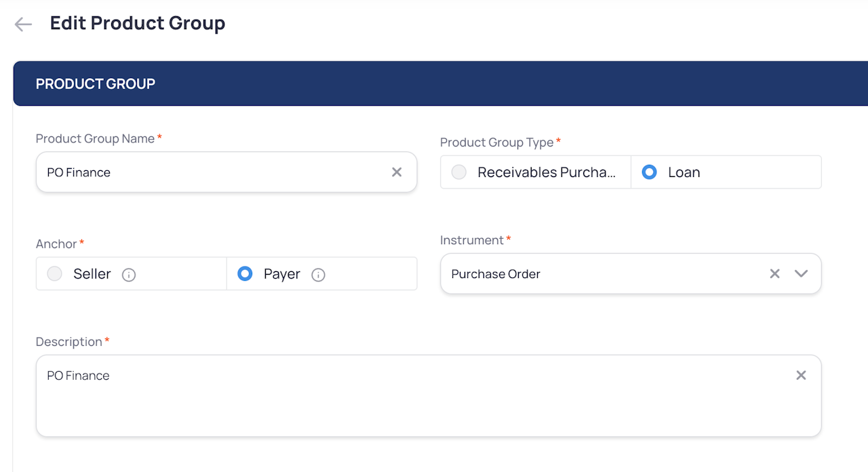Click the Product Group Type label
Viewport: 868px width, 472px height.
[496, 142]
